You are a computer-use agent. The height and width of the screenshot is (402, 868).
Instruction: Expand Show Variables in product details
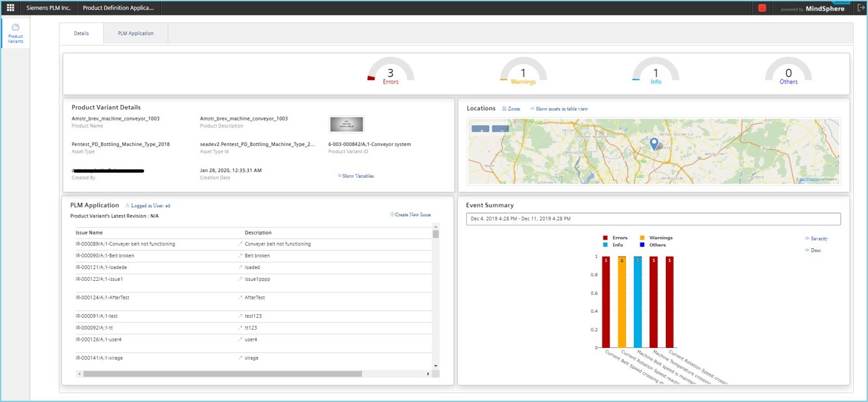[x=356, y=176]
